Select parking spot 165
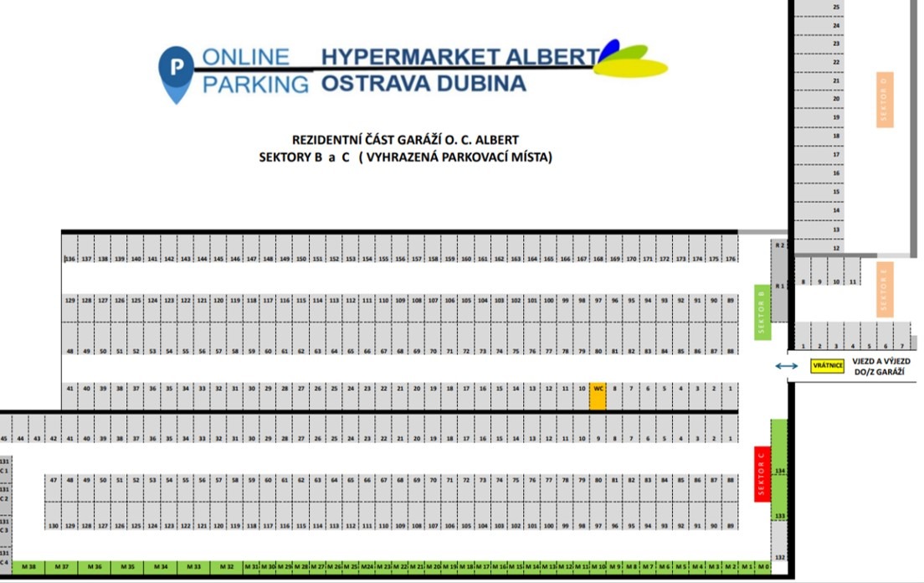 coord(549,248)
